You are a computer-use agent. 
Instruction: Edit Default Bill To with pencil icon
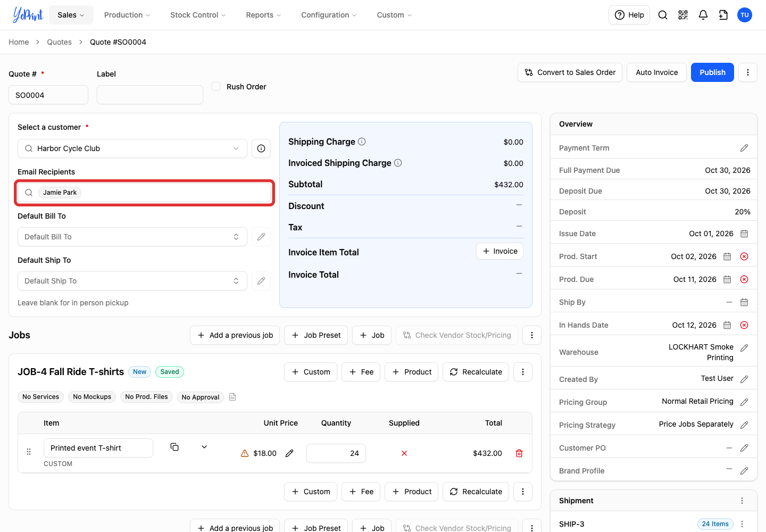[261, 237]
